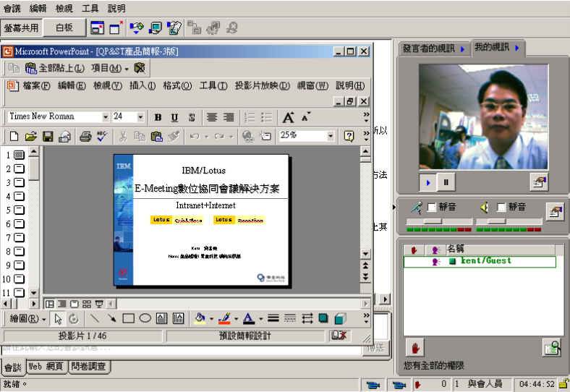
Task: Play the video feed
Action: [428, 182]
